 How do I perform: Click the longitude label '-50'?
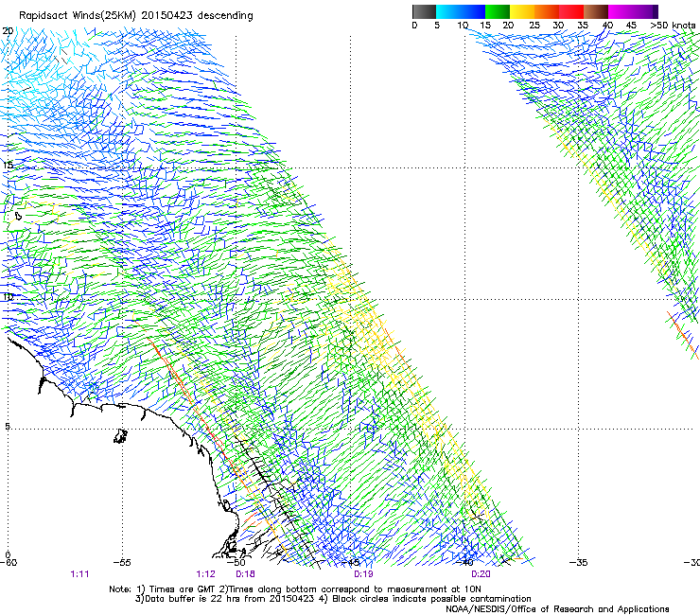coord(236,562)
